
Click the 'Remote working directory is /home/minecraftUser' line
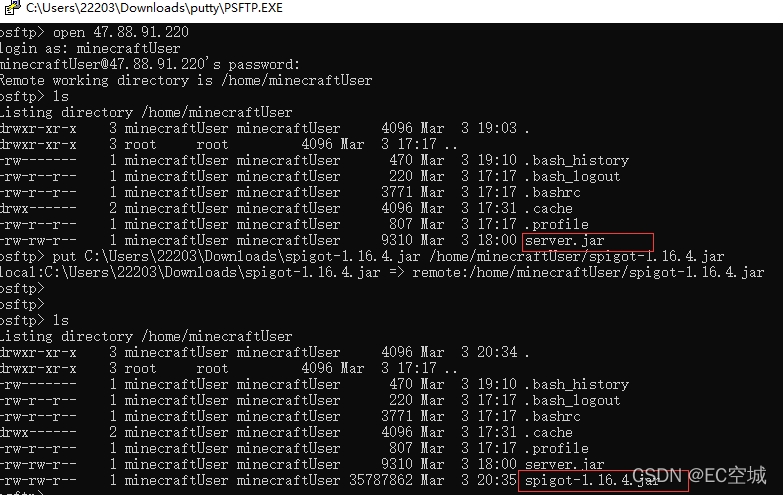186,80
